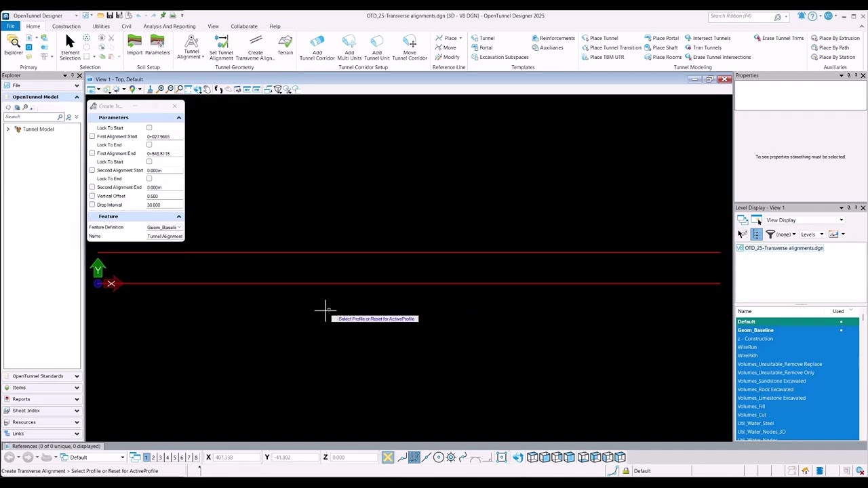Click the X coordinate field
Image resolution: width=868 pixels, height=488 pixels.
[235, 457]
